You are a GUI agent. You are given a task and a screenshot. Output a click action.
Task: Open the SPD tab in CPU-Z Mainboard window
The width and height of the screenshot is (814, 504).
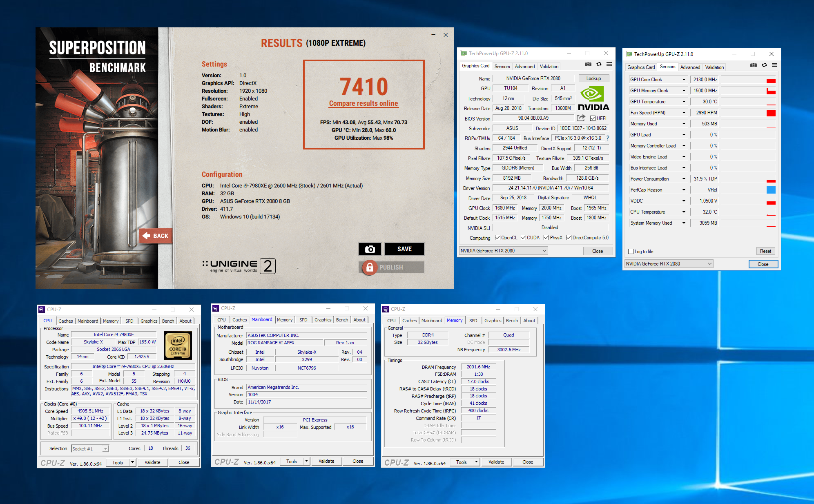(303, 320)
